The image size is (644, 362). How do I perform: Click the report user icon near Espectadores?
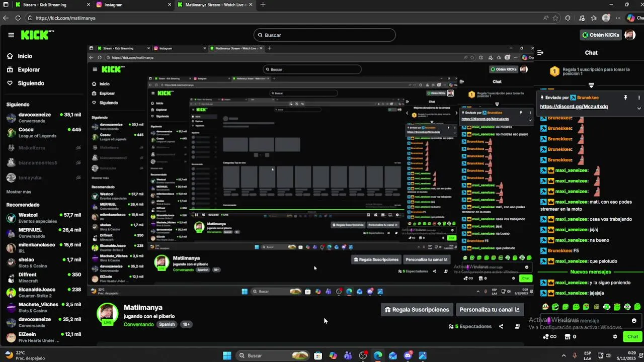coord(518,326)
